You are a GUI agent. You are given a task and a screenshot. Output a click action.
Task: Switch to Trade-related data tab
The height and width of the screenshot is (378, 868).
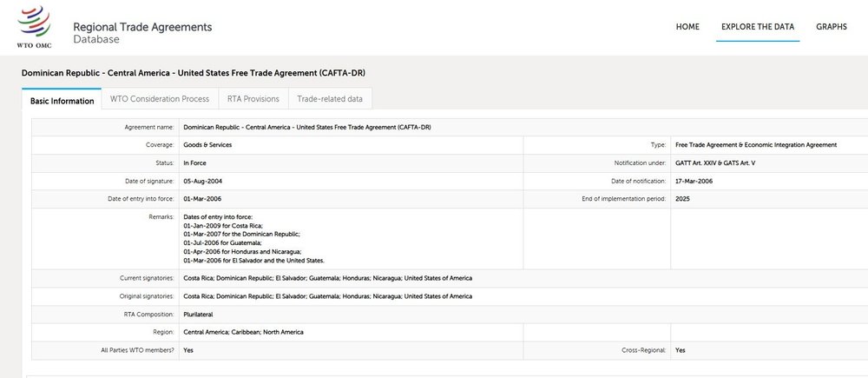click(x=330, y=99)
